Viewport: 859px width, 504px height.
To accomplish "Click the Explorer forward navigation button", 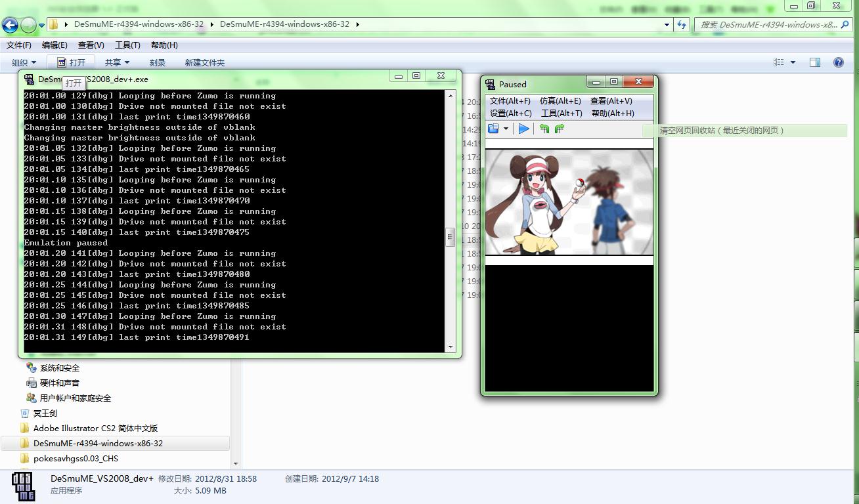I will coord(28,25).
